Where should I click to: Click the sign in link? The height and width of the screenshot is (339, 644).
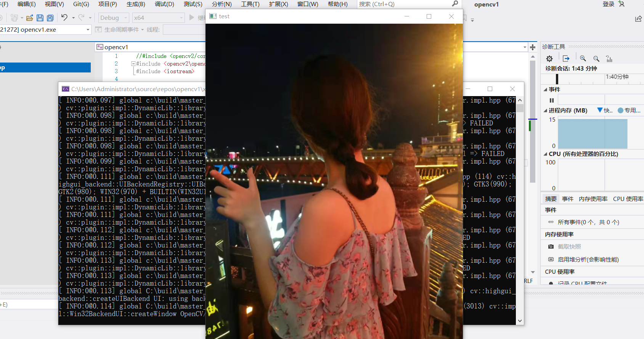coord(608,4)
